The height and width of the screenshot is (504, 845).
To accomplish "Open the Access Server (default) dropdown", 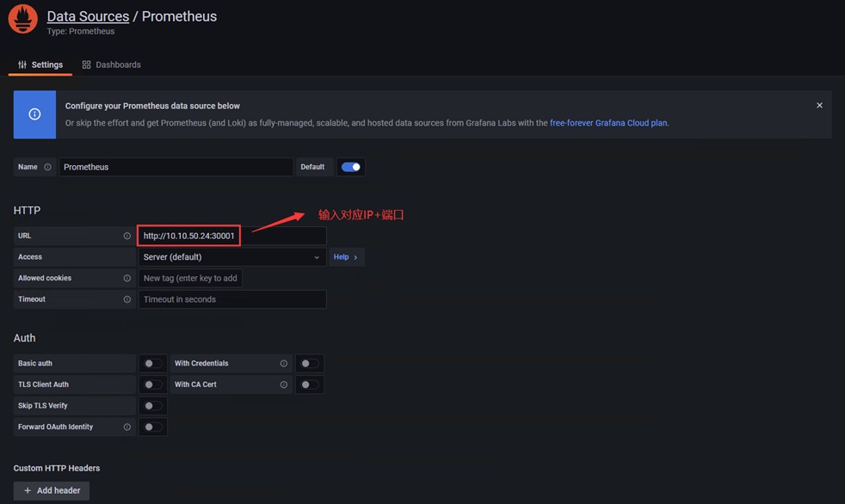I will 232,257.
